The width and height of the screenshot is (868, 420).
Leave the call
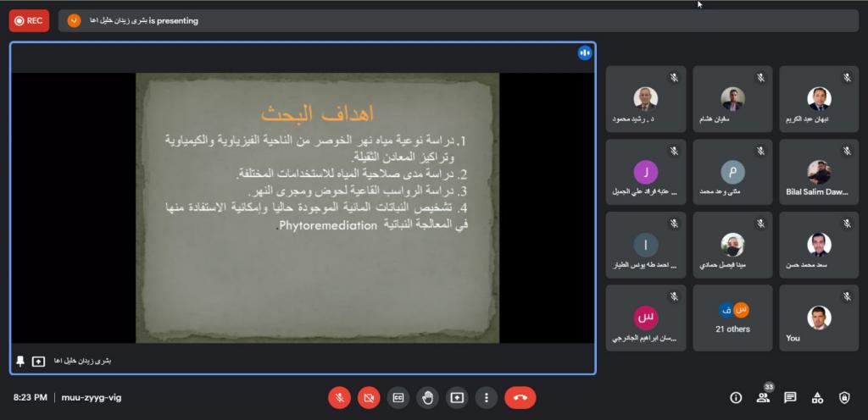click(x=520, y=397)
